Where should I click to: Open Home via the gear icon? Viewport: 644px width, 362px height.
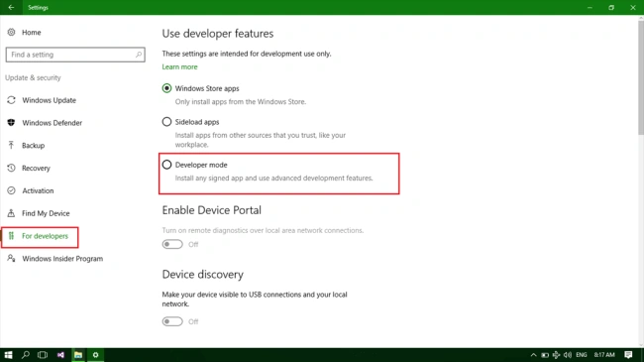tap(11, 32)
